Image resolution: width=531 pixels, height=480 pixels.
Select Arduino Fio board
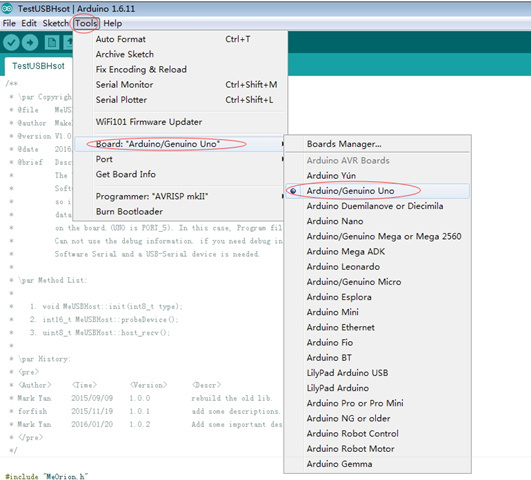tap(377, 342)
